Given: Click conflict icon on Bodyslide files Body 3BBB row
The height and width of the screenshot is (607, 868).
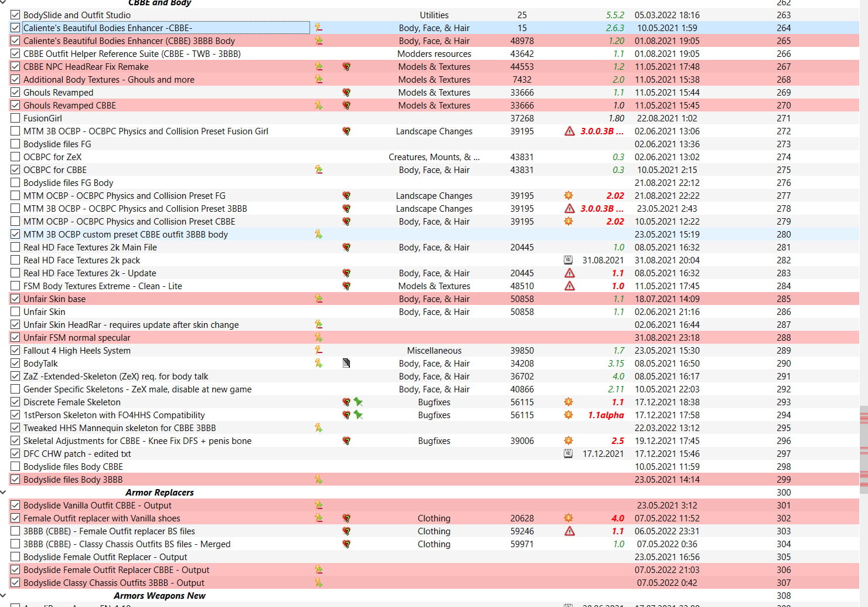Looking at the screenshot, I should (x=318, y=479).
